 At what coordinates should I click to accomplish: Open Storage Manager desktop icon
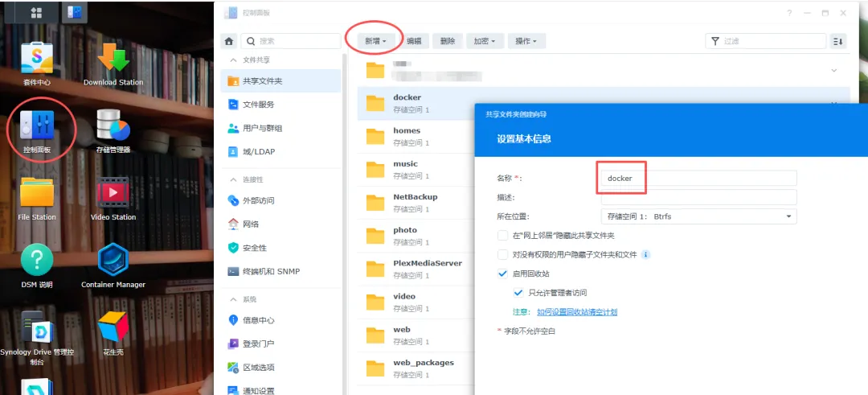pyautogui.click(x=113, y=131)
